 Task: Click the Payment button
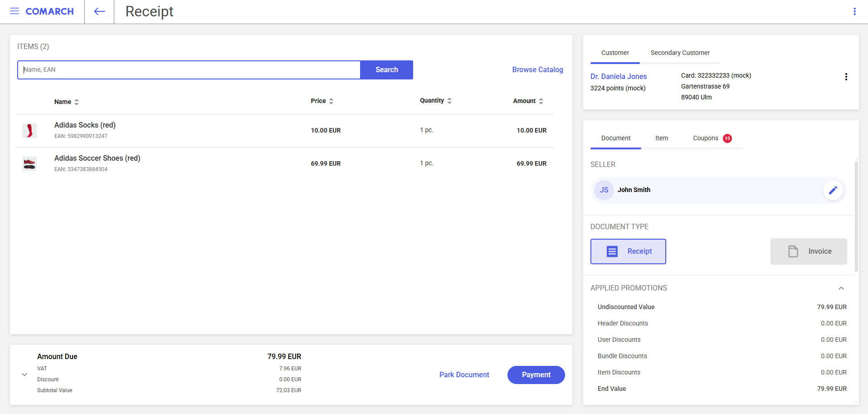[536, 375]
